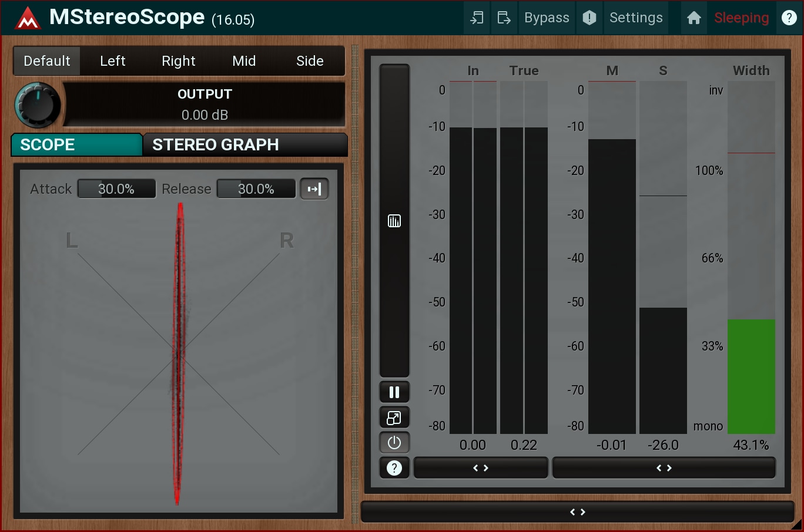Toggle the meters power button

click(x=394, y=443)
